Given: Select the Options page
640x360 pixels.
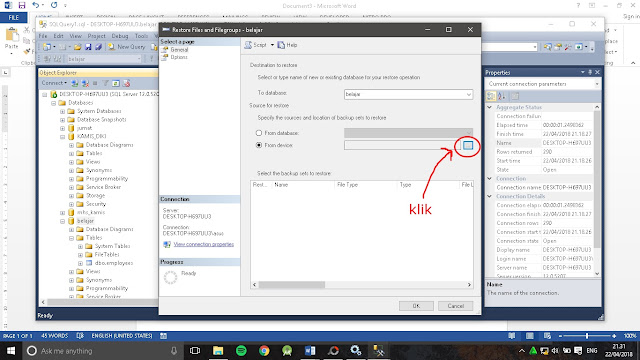Looking at the screenshot, I should coord(179,58).
